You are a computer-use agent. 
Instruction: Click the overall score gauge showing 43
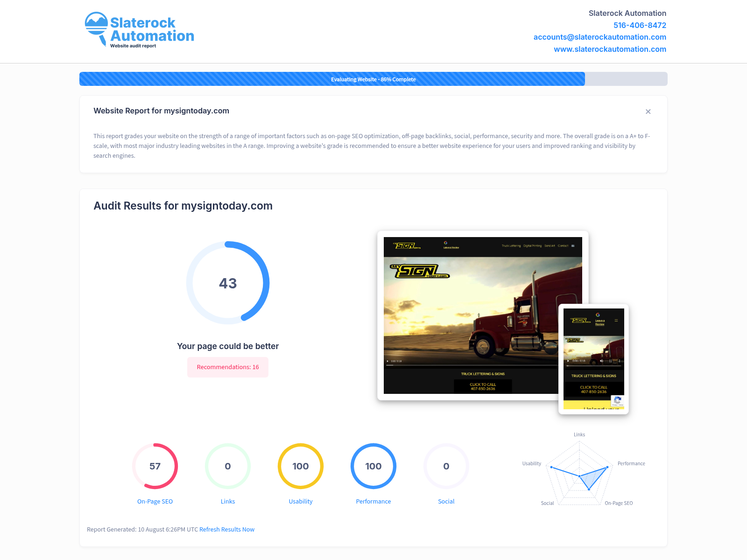228,283
